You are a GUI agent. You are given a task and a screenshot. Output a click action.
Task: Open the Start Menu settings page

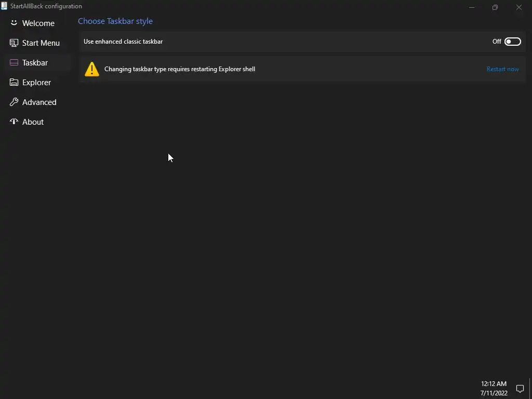tap(37, 43)
